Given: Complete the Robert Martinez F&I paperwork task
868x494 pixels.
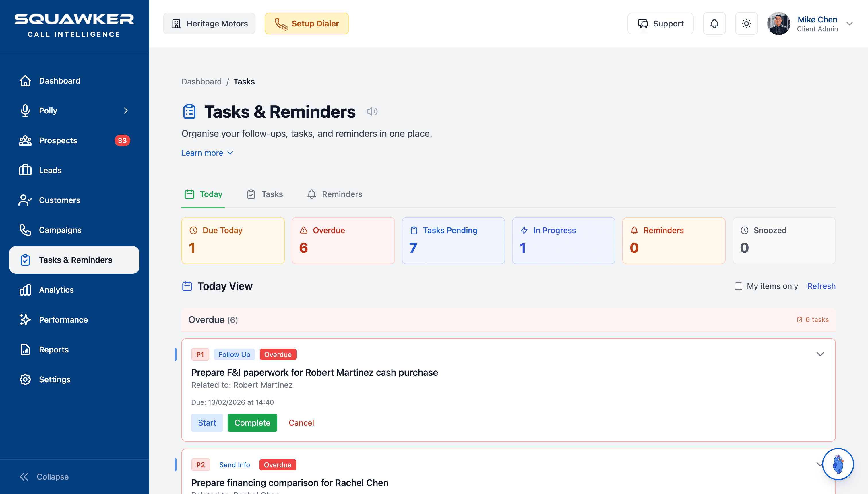Looking at the screenshot, I should point(252,423).
